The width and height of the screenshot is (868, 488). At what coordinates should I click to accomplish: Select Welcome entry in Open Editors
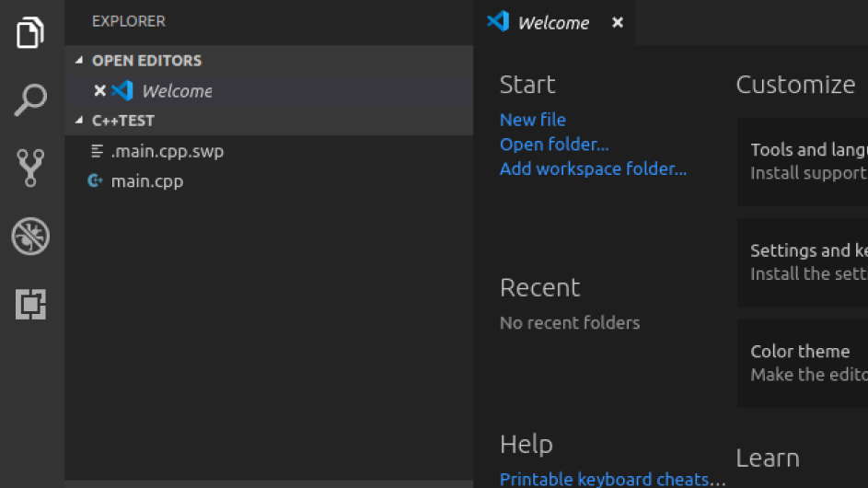[x=269, y=90]
